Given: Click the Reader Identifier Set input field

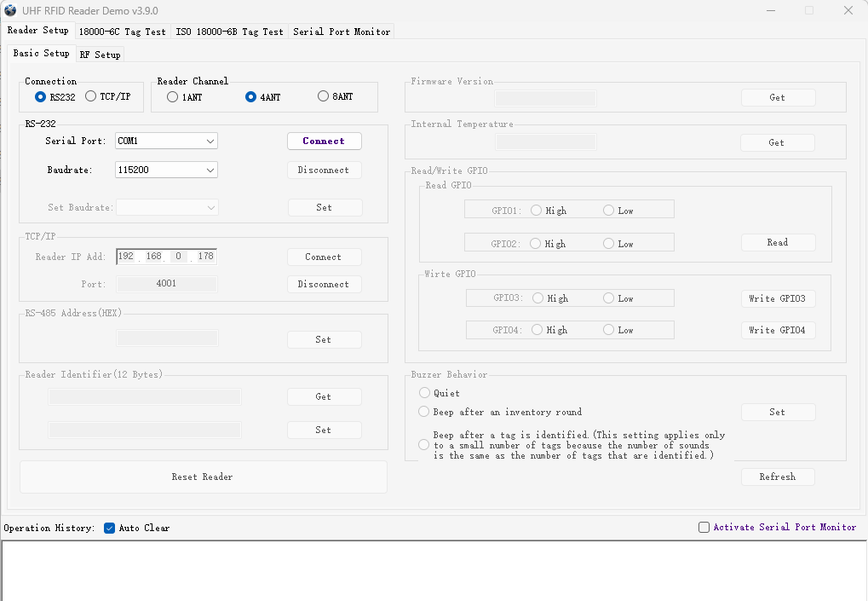Looking at the screenshot, I should pos(145,430).
